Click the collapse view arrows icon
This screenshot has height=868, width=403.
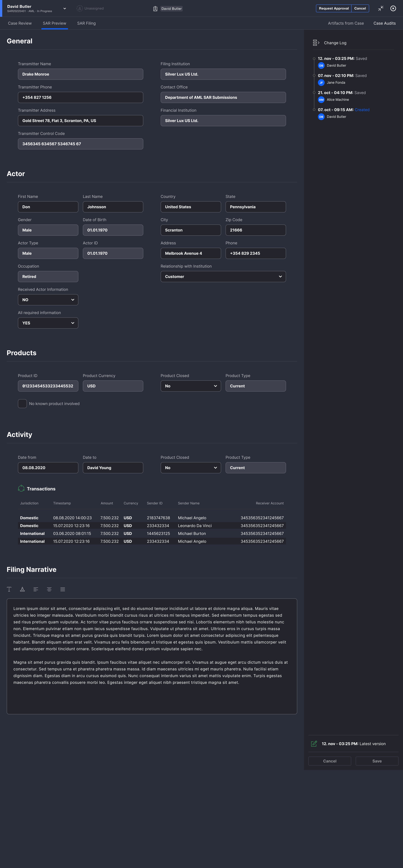coord(380,8)
